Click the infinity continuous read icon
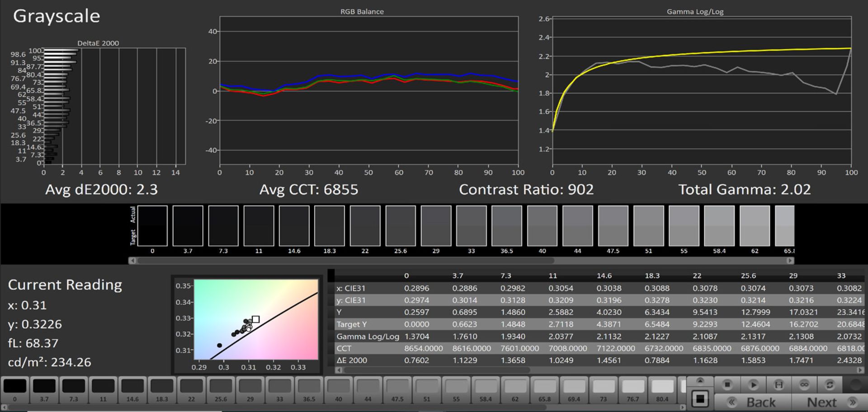 [804, 384]
